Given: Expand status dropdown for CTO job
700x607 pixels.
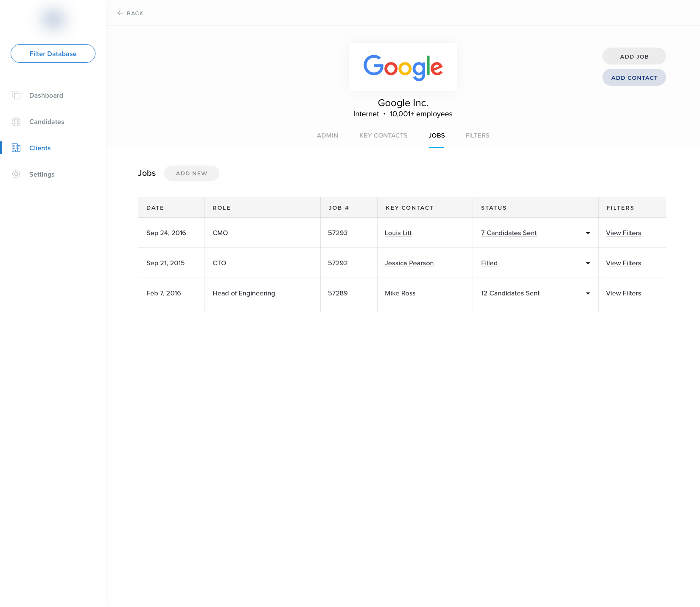Looking at the screenshot, I should click(x=588, y=263).
